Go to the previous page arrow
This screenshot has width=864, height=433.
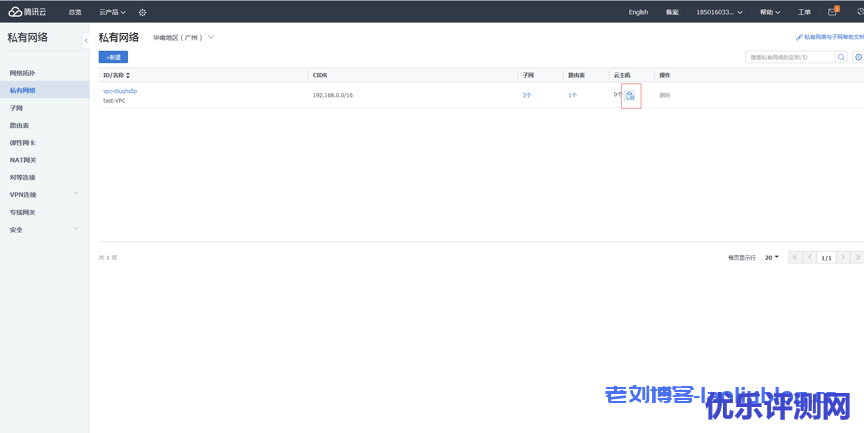point(810,257)
